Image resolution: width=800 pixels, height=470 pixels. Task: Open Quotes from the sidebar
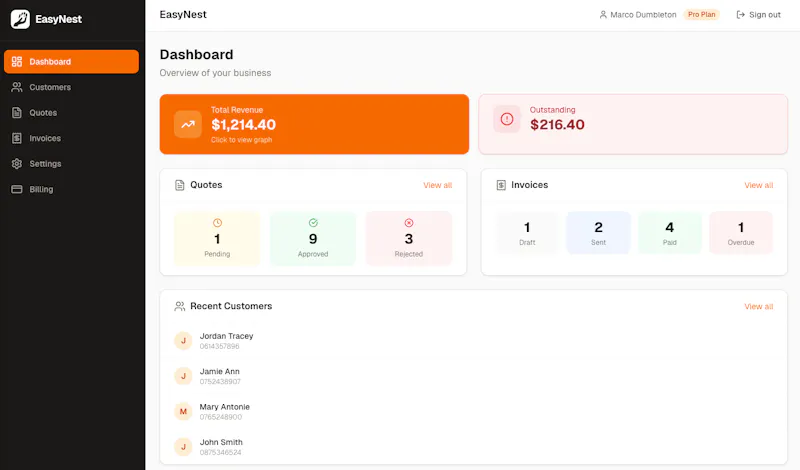tap(71, 113)
